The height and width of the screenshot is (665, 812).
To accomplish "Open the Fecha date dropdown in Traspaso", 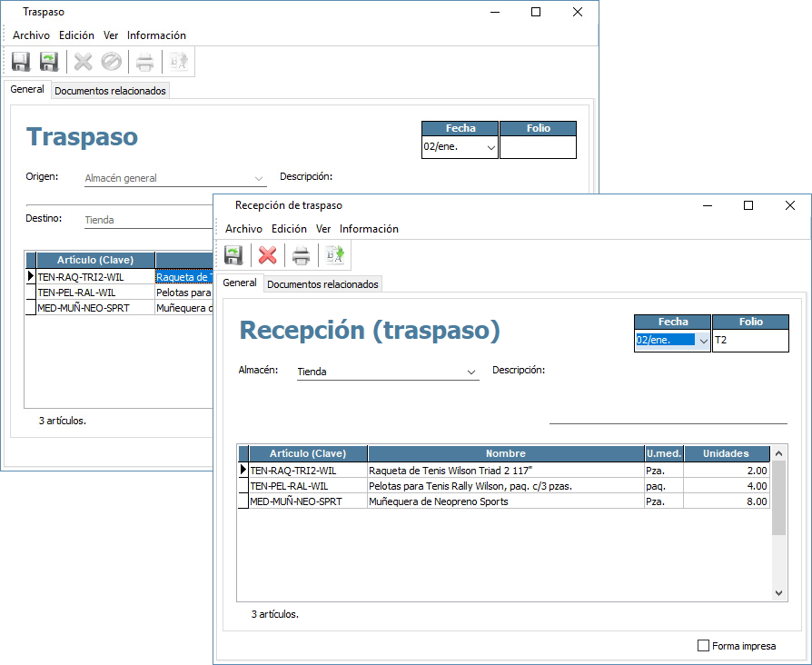I will tap(490, 147).
